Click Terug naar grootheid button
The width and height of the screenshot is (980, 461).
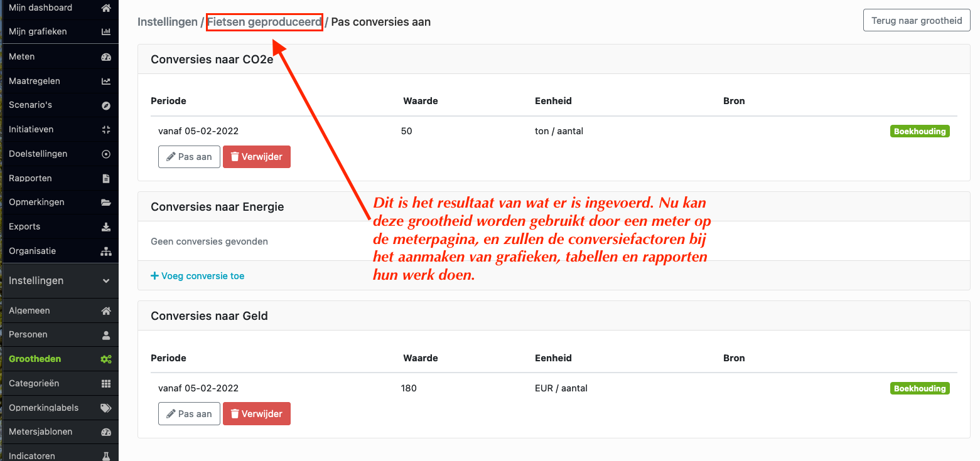click(917, 21)
